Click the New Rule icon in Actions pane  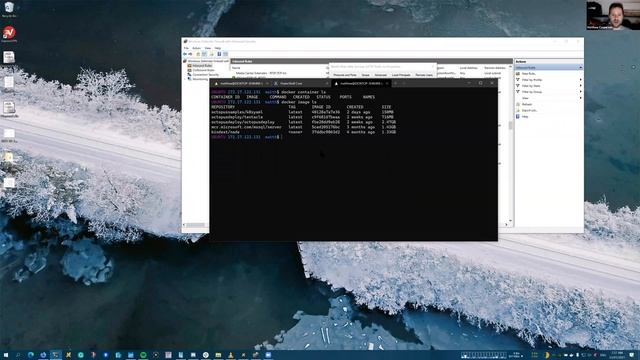[x=518, y=74]
